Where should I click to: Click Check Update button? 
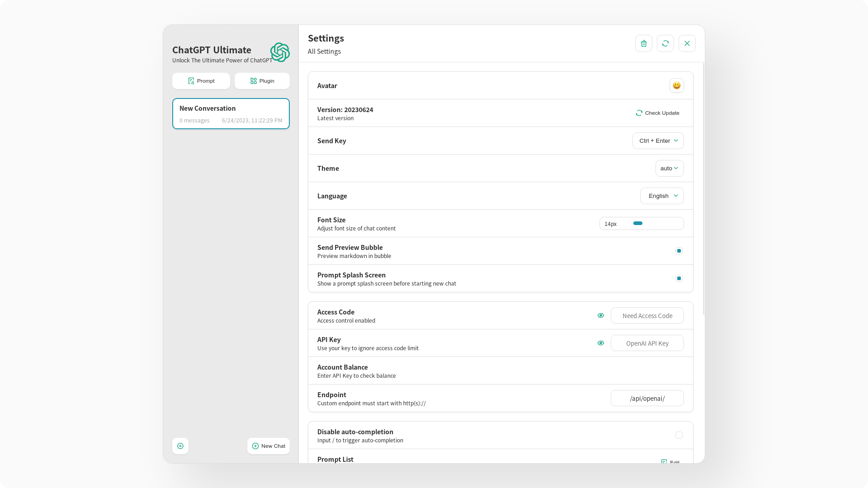click(658, 113)
